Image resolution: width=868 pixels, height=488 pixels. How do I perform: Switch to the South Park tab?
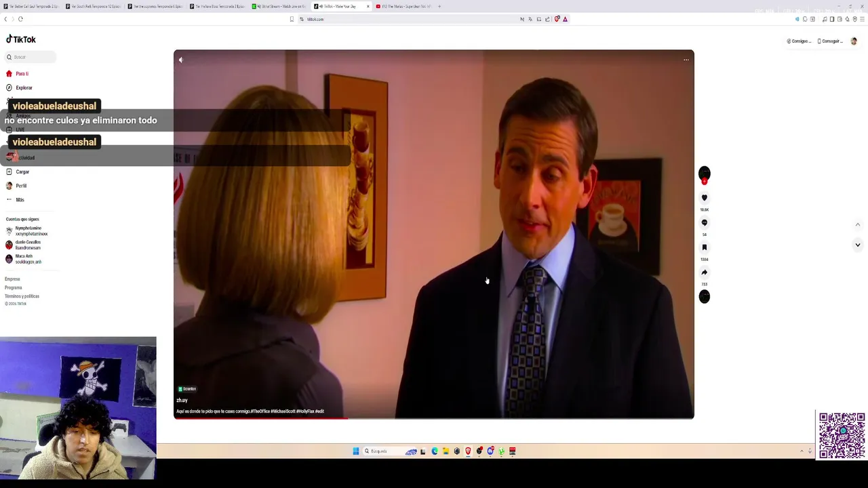pos(93,6)
